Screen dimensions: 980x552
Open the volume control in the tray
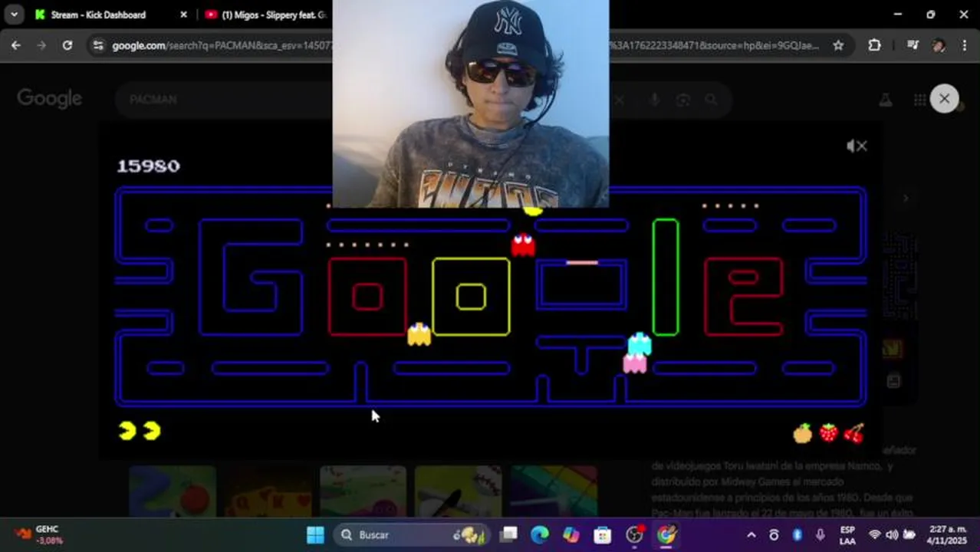(892, 534)
